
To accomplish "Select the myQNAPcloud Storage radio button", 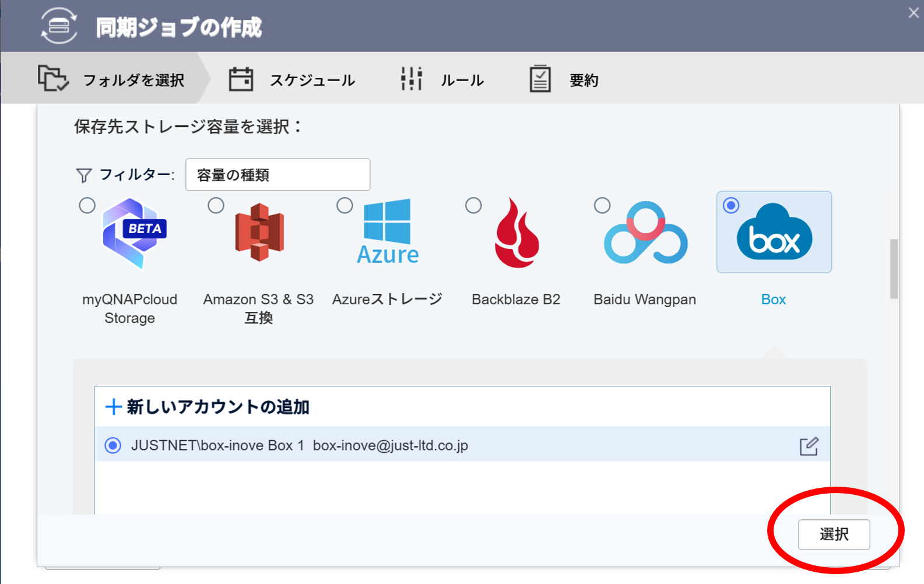I will tap(87, 205).
